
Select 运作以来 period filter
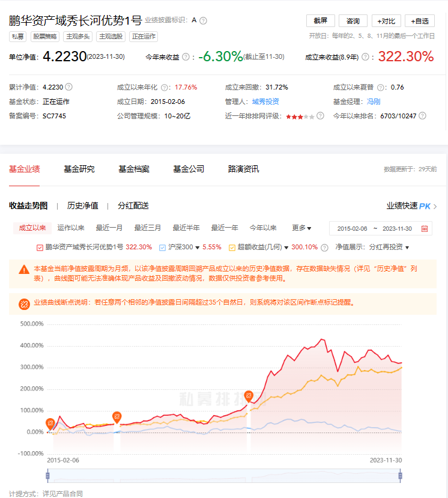pyautogui.click(x=71, y=228)
